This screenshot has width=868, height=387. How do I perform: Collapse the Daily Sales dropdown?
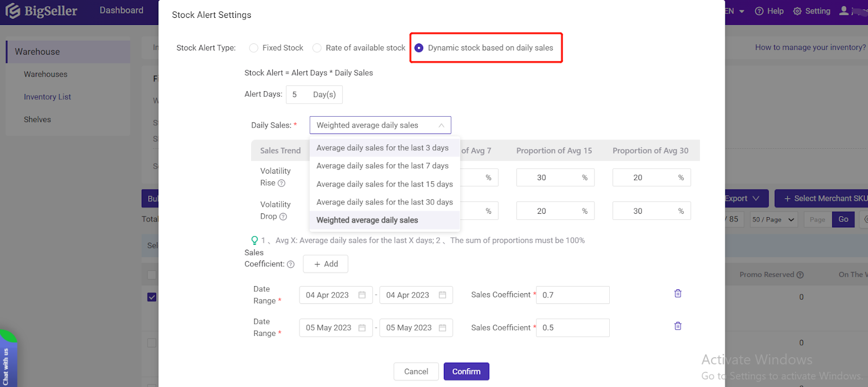pyautogui.click(x=441, y=125)
